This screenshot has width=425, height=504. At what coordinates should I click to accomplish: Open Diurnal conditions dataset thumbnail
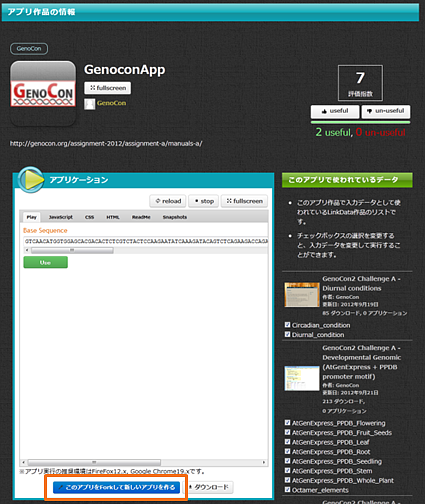[302, 295]
